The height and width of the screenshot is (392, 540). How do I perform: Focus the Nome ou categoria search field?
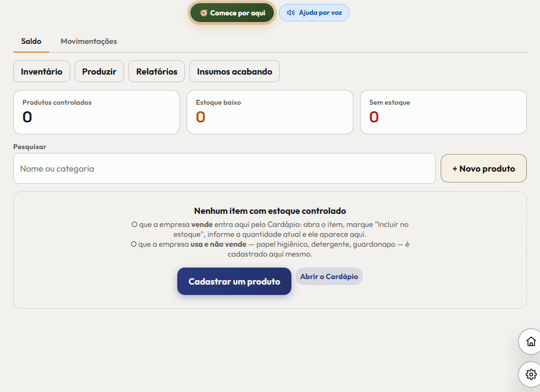[224, 168]
